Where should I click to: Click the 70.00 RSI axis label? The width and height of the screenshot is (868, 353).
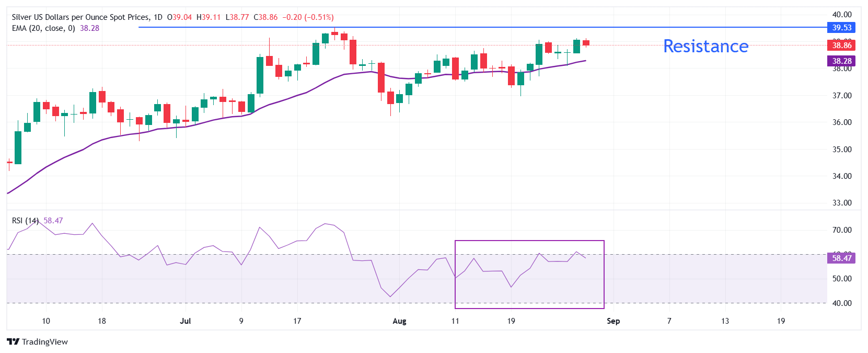tap(841, 230)
